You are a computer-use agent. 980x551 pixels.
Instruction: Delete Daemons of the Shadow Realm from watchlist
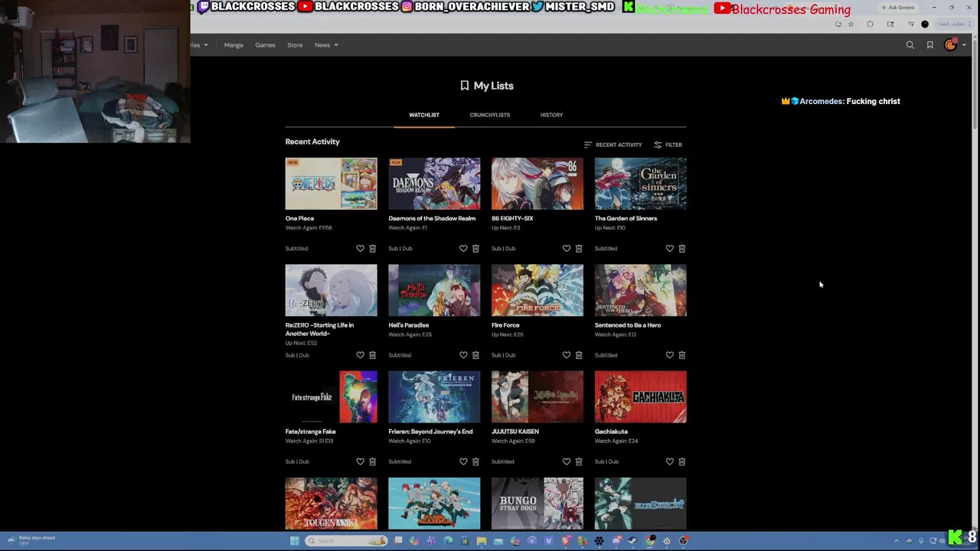475,249
